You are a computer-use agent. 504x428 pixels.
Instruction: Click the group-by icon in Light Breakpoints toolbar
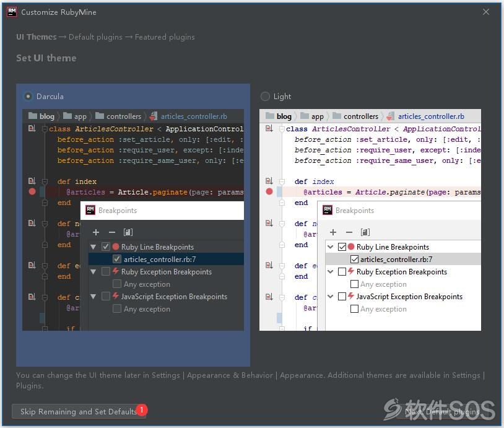(365, 232)
